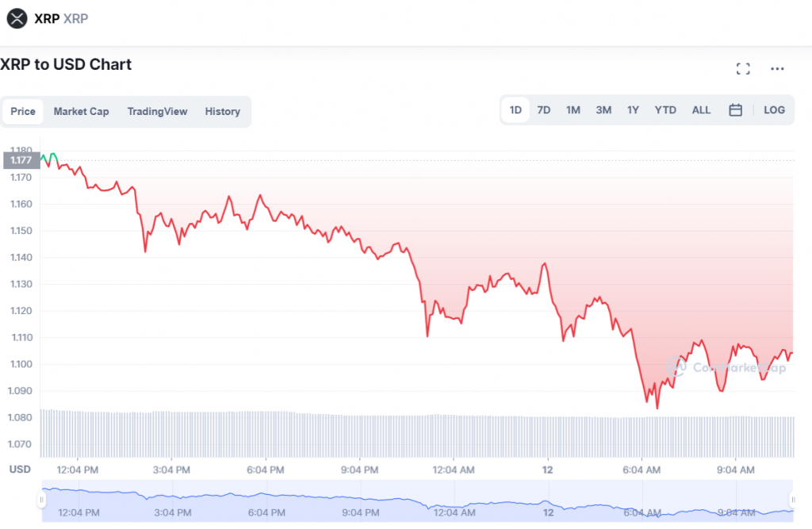The width and height of the screenshot is (812, 529).
Task: Choose the 3M time range
Action: coord(603,110)
